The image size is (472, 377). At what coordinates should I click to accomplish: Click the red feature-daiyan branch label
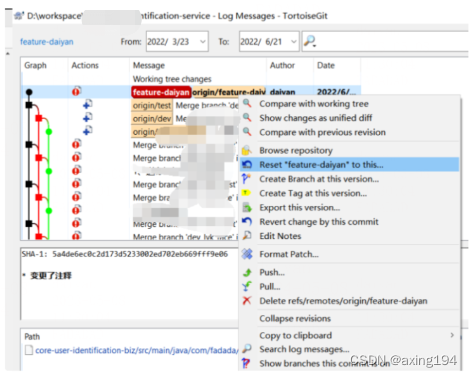(x=161, y=92)
